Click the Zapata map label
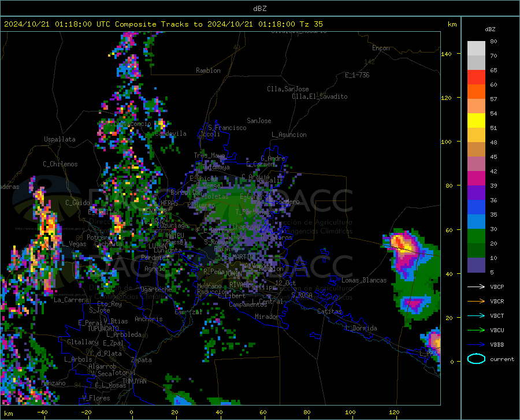Image resolution: width=520 pixels, height=420 pixels. coord(142,360)
